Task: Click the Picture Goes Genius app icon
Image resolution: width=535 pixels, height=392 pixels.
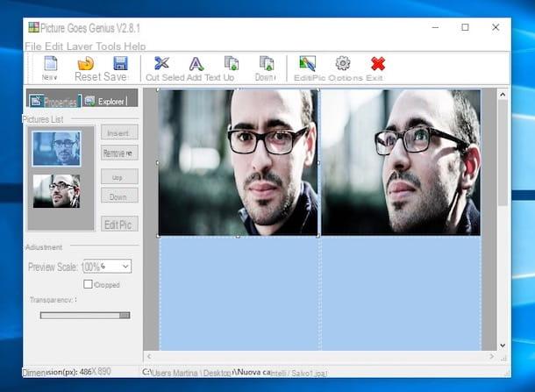Action: (x=33, y=27)
